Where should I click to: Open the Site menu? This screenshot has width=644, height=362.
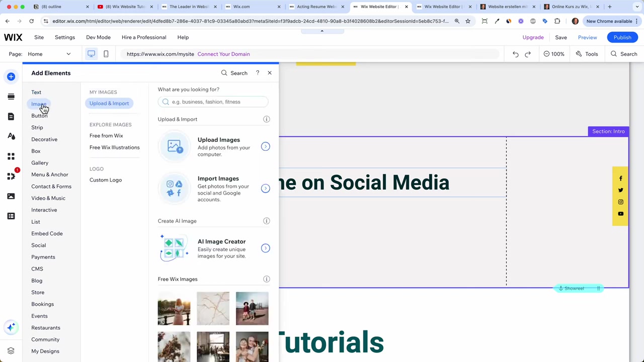[39, 37]
